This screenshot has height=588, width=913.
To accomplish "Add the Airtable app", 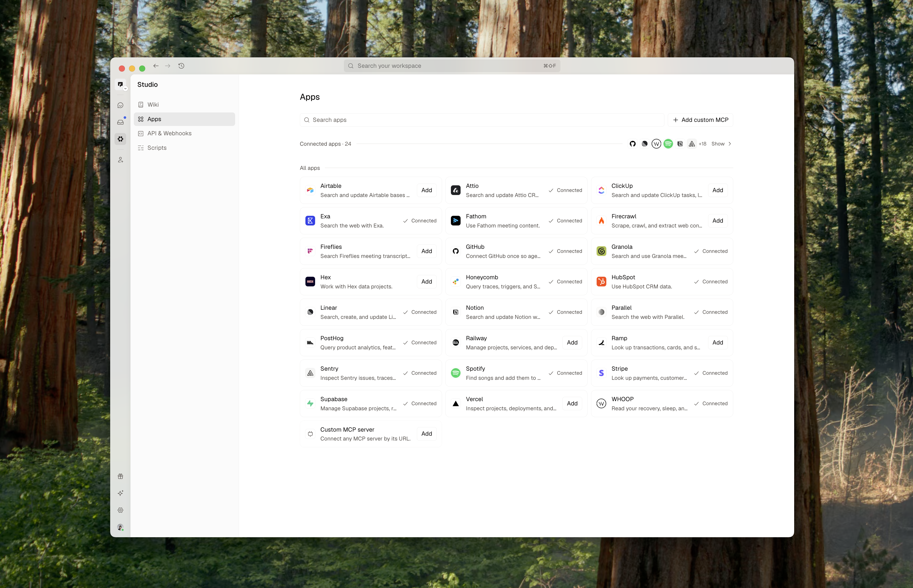I will 427,190.
